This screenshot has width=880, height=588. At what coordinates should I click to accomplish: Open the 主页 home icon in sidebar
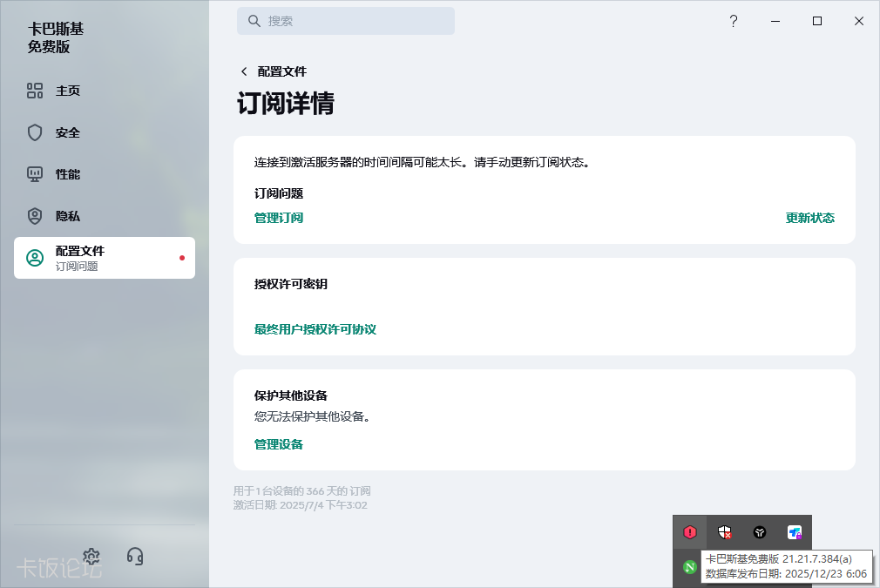[x=35, y=91]
